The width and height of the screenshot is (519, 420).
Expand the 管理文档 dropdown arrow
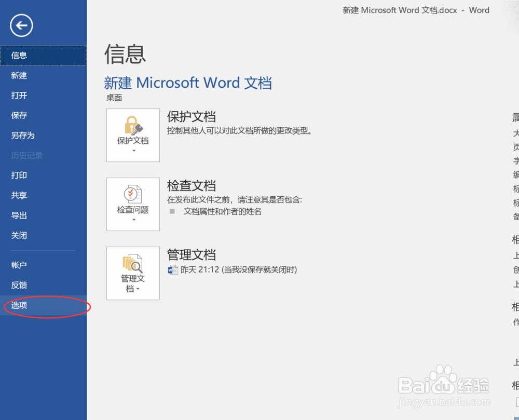point(138,289)
